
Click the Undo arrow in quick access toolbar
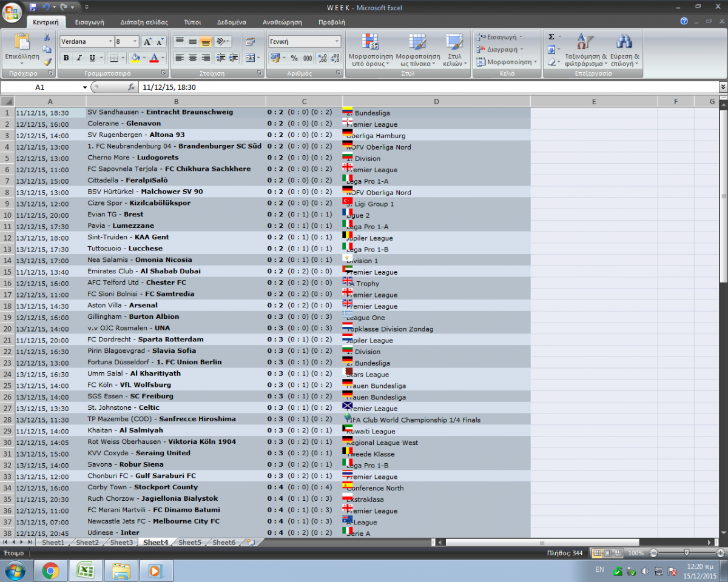coord(45,7)
